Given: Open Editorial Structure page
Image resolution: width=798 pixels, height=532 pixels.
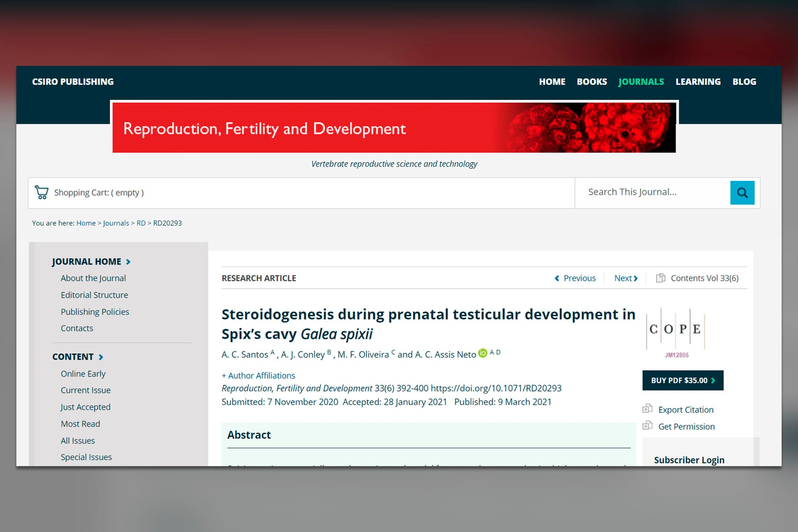Looking at the screenshot, I should pos(94,295).
